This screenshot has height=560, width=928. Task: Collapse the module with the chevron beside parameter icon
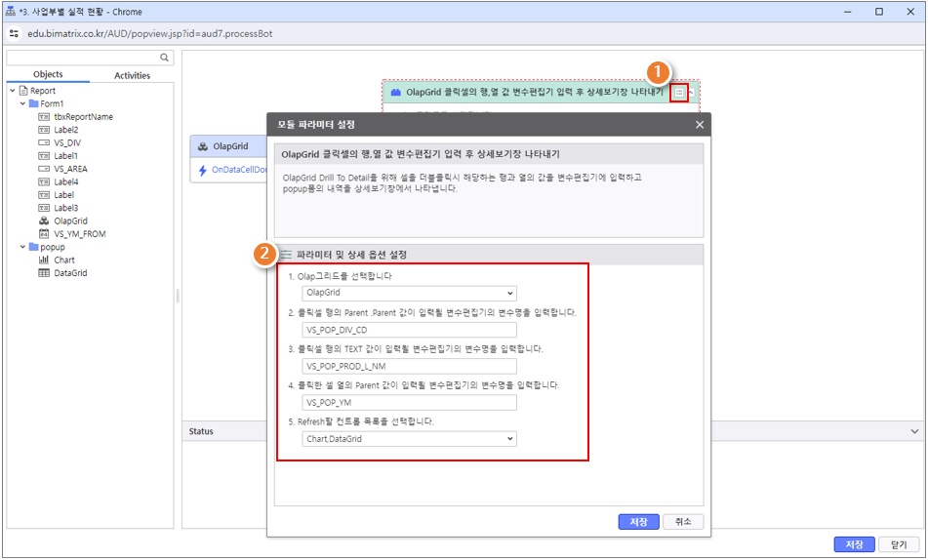tap(691, 93)
